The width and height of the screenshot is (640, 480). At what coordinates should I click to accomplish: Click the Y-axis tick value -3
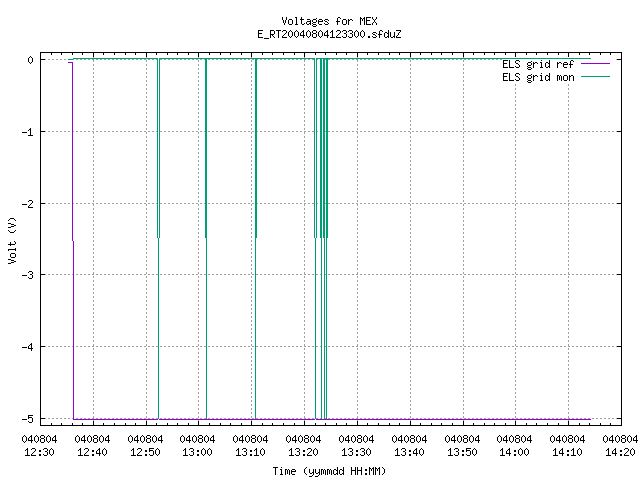(28, 275)
